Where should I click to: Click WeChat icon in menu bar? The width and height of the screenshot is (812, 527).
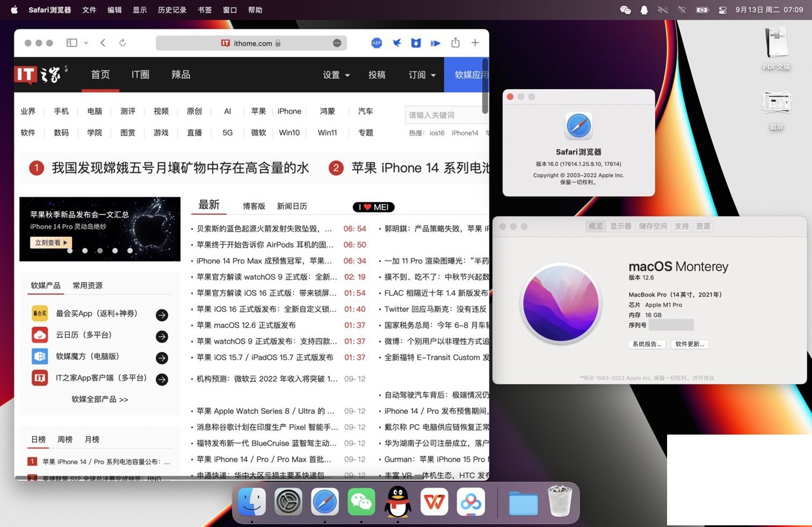click(x=625, y=10)
